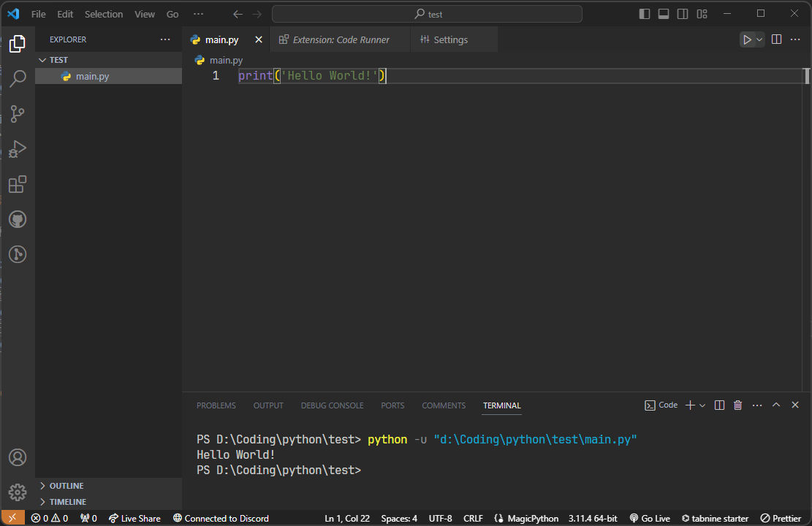Toggle the secondary side bar layout button
This screenshot has height=526, width=812.
pyautogui.click(x=683, y=14)
